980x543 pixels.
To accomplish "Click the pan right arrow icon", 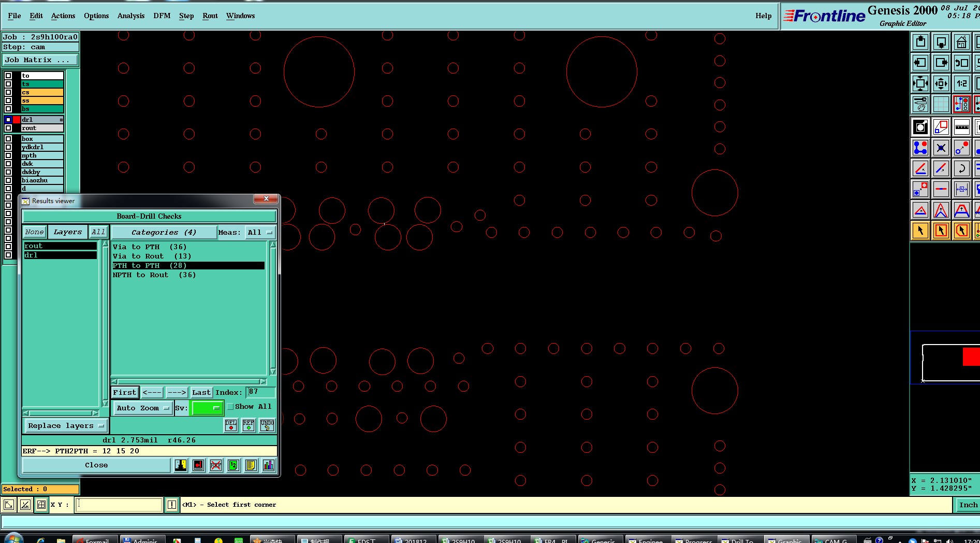I will click(941, 63).
